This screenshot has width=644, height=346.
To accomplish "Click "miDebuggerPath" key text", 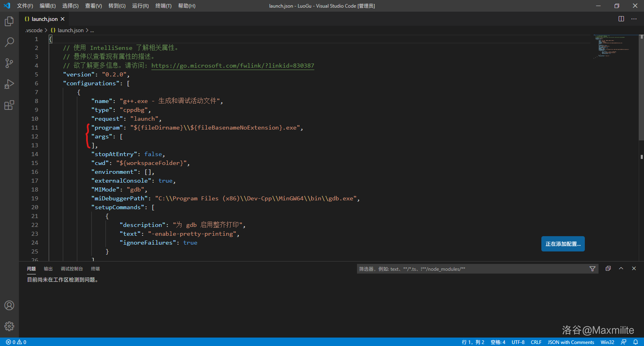I will (x=120, y=198).
